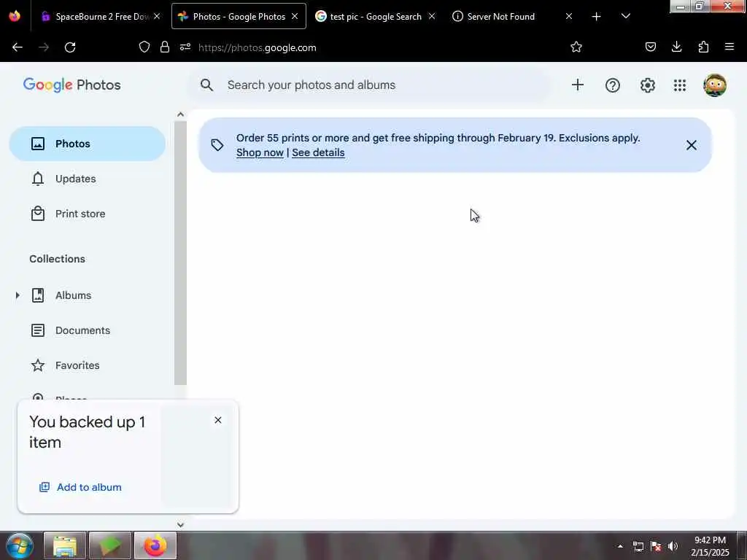The height and width of the screenshot is (560, 747).
Task: Open the Action Center flag tray icon
Action: (656, 546)
